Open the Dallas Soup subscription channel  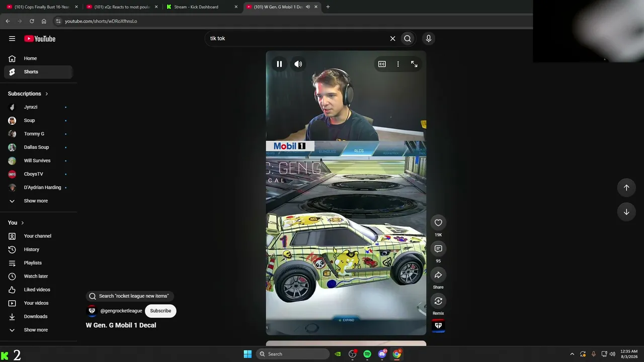(38, 147)
